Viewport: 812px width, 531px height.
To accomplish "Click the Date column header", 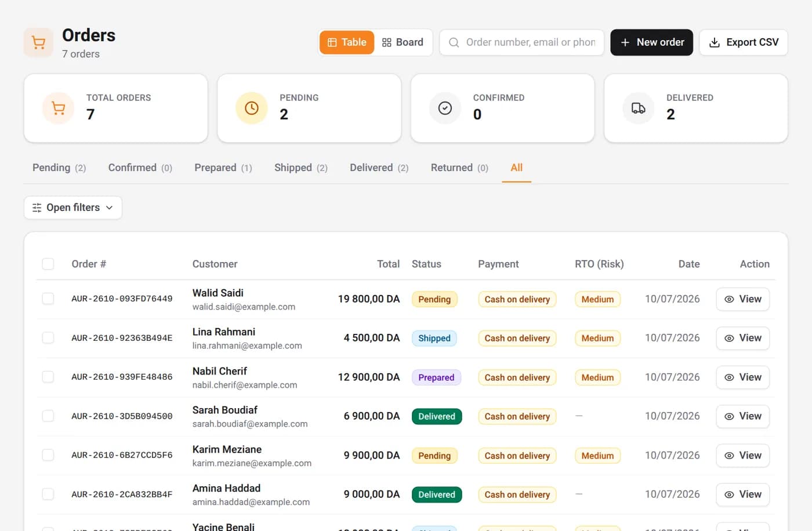I will (689, 264).
